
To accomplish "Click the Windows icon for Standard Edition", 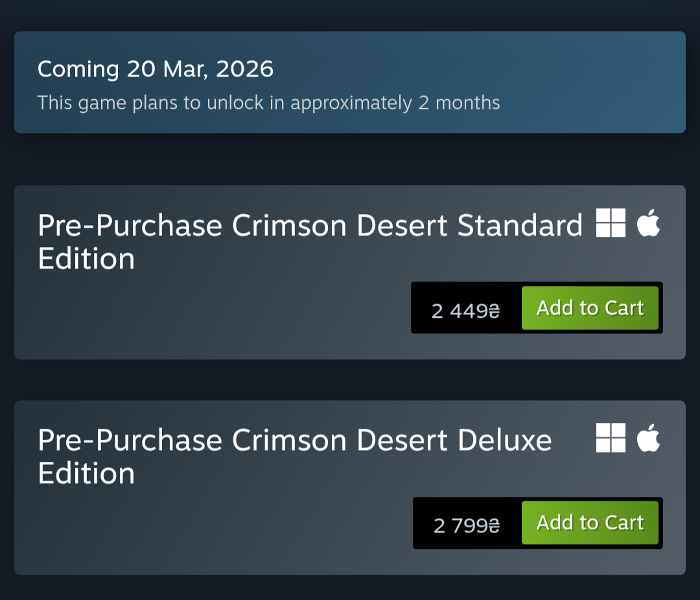I will pyautogui.click(x=611, y=223).
